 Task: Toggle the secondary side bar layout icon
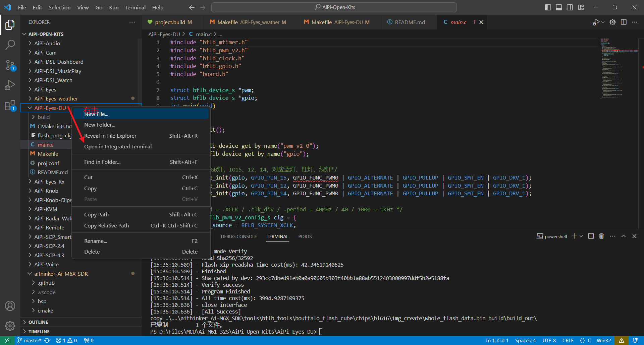tap(570, 7)
